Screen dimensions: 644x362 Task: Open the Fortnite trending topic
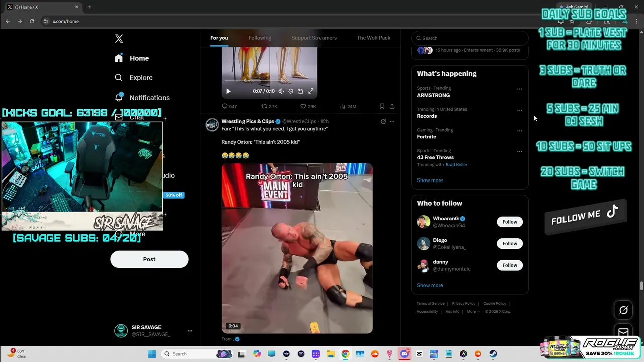click(x=426, y=137)
